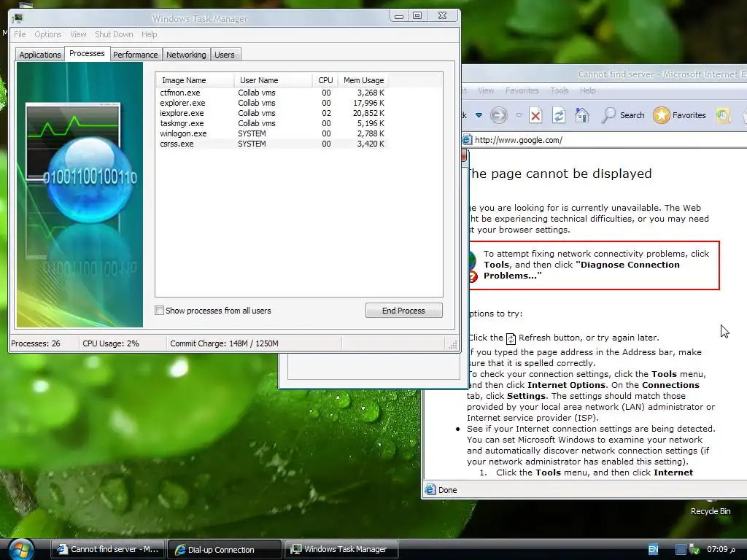Click the 17,996 K memory usage value
Image resolution: width=747 pixels, height=560 pixels.
pos(368,103)
